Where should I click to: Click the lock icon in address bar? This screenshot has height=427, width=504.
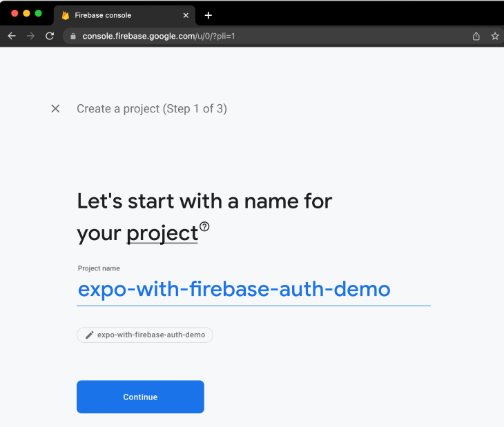click(73, 37)
